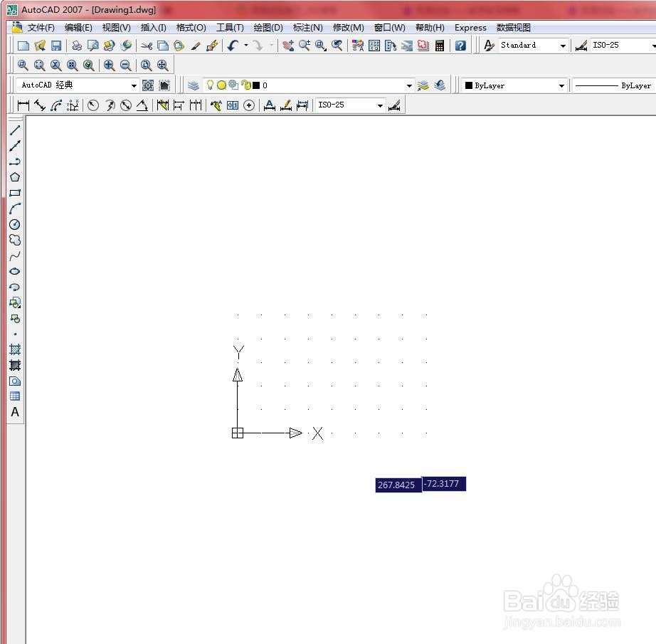The width and height of the screenshot is (656, 644).
Task: Open the 工具(T) menu
Action: (230, 28)
